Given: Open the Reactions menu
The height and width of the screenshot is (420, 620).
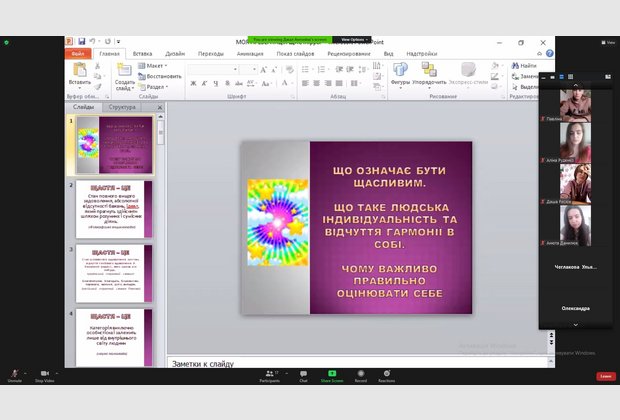Looking at the screenshot, I should (x=386, y=374).
